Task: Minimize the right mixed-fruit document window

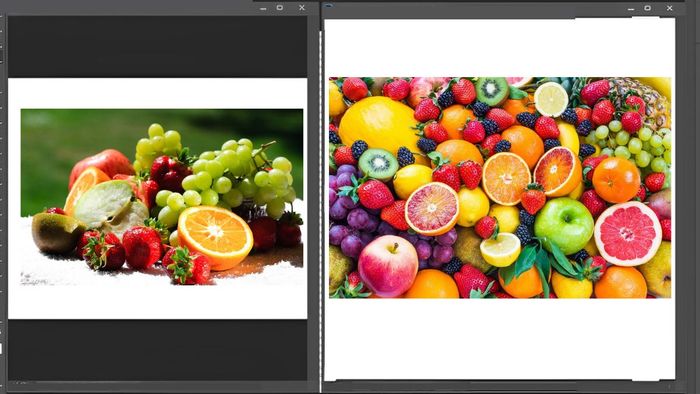Action: click(630, 8)
